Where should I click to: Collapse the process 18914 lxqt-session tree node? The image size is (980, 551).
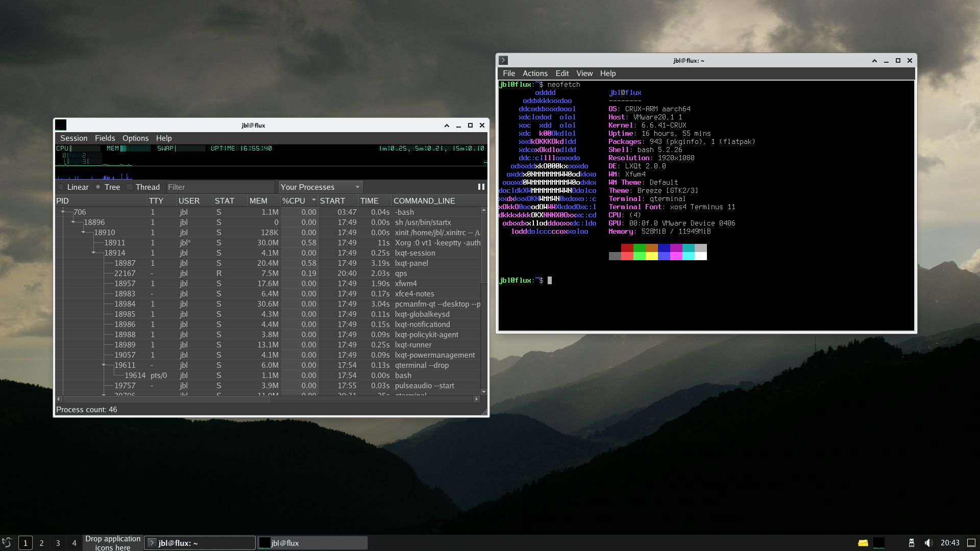[x=93, y=253]
